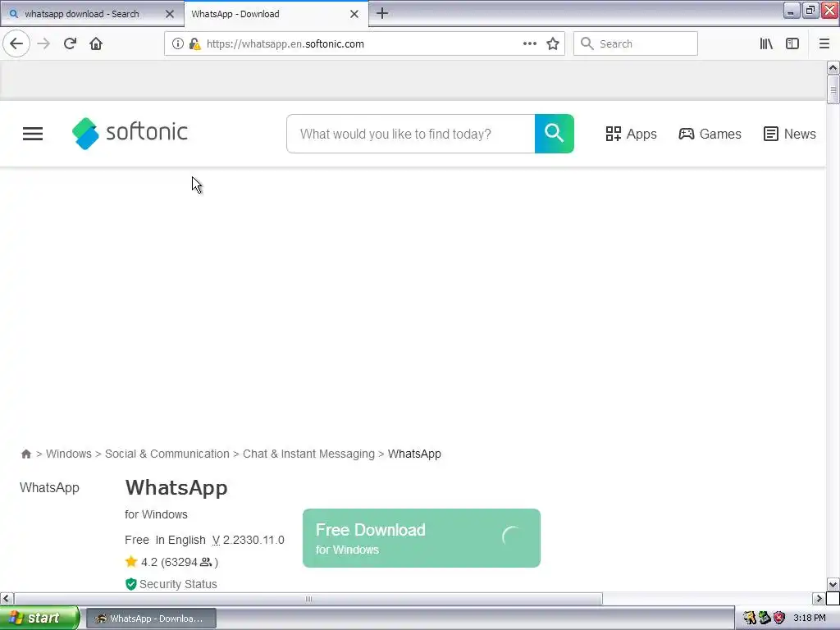The image size is (840, 630).
Task: Click WhatsApp - Download taskbar button
Action: tap(151, 619)
